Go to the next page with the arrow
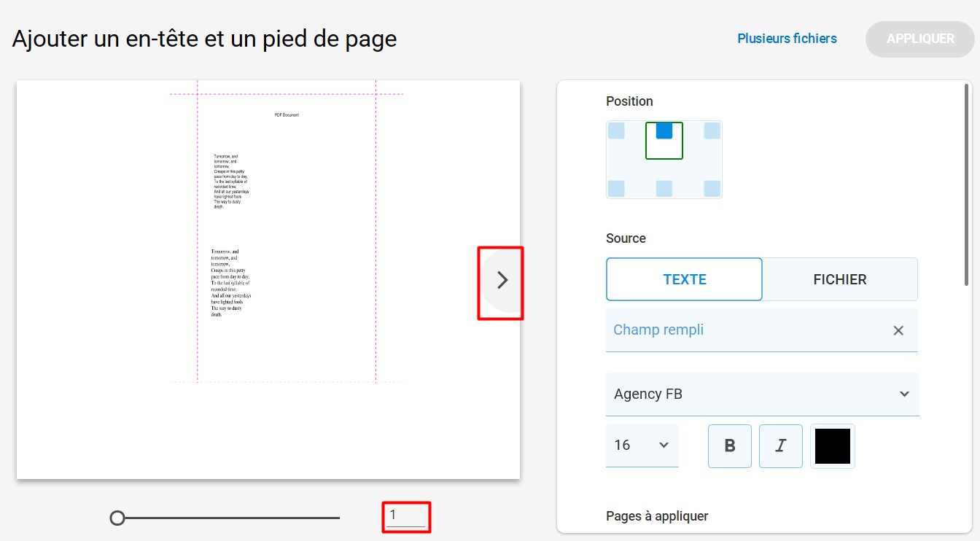 coord(502,281)
